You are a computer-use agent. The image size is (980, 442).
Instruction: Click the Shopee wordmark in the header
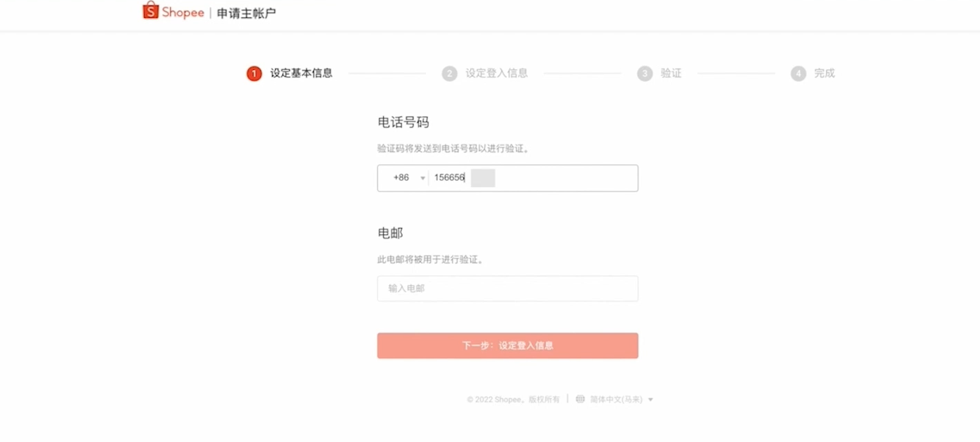coord(183,12)
